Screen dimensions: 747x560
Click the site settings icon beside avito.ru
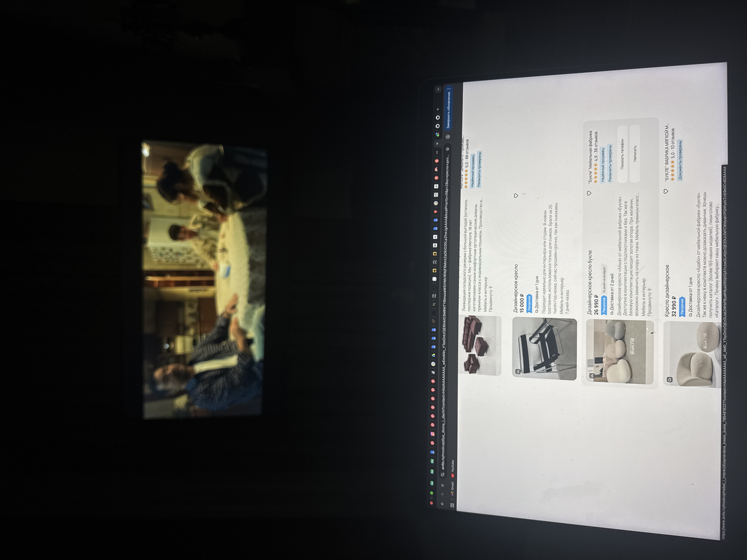coord(443,475)
